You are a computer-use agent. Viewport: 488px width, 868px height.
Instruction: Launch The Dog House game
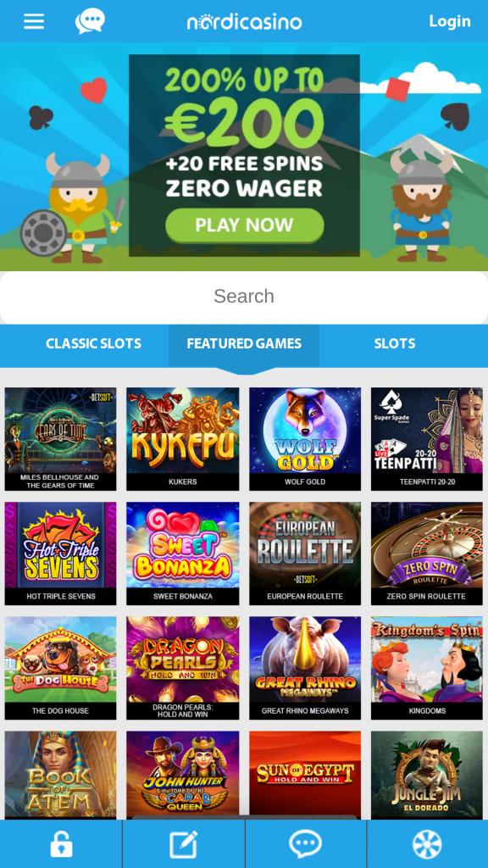(x=61, y=668)
